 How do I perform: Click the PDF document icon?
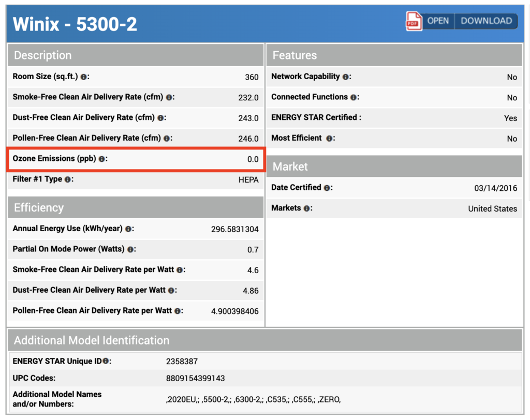pos(414,21)
